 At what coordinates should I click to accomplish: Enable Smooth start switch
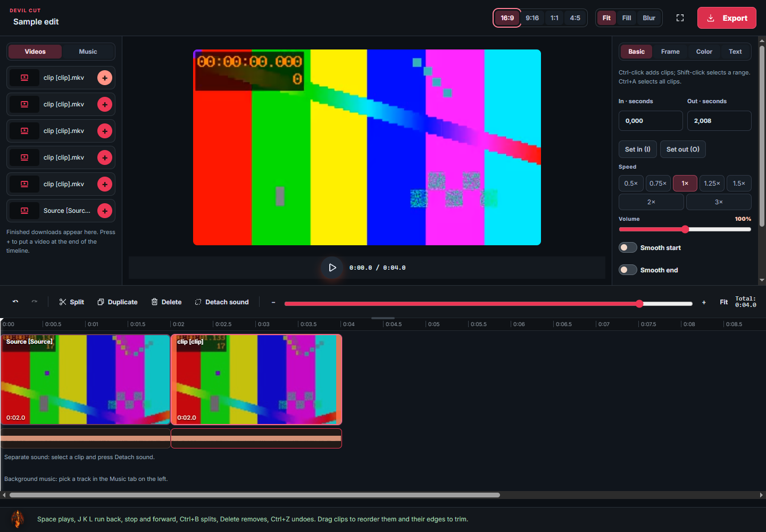628,247
